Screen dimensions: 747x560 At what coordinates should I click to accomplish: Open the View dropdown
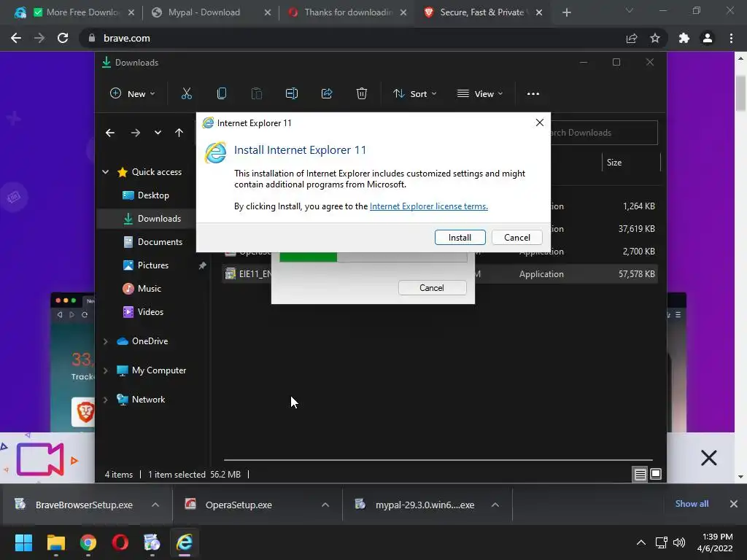480,94
